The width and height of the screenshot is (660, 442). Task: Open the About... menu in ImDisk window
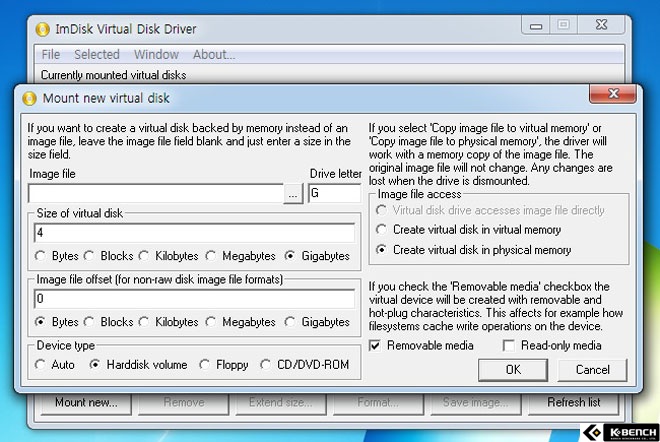pos(214,54)
